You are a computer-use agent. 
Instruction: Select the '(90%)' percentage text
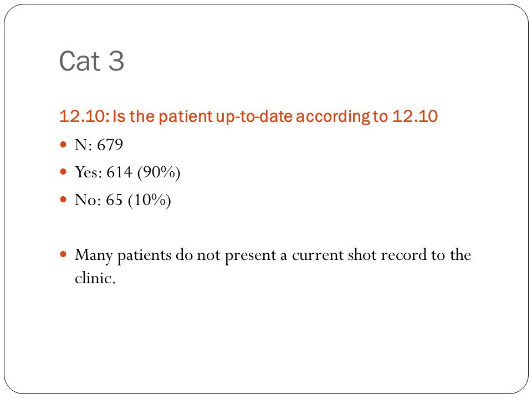point(159,172)
